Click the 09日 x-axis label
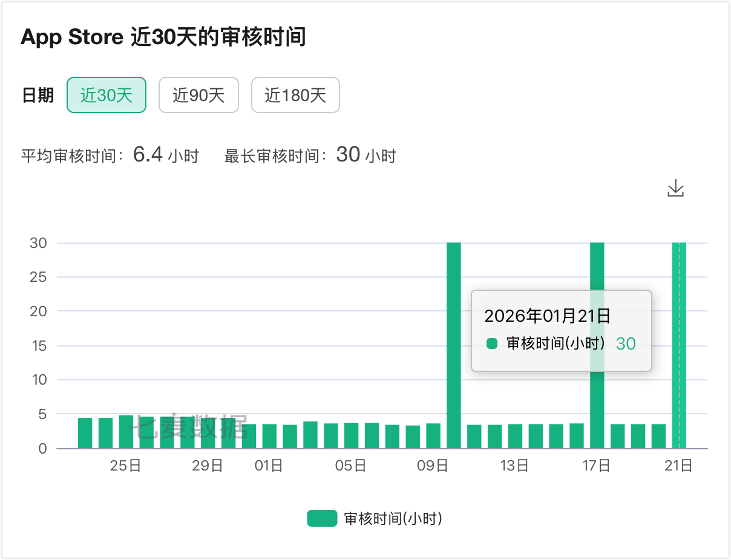Viewport: 731px width, 560px height. [x=433, y=466]
